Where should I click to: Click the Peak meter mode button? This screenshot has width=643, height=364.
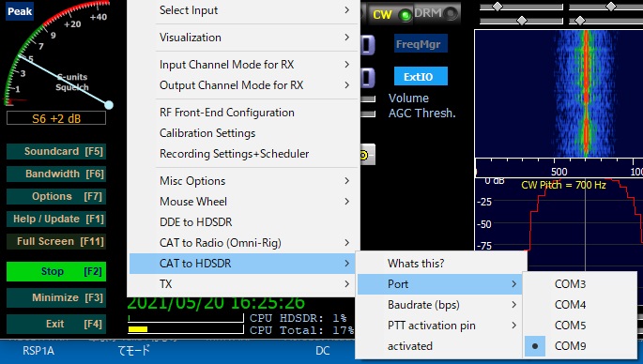click(20, 11)
